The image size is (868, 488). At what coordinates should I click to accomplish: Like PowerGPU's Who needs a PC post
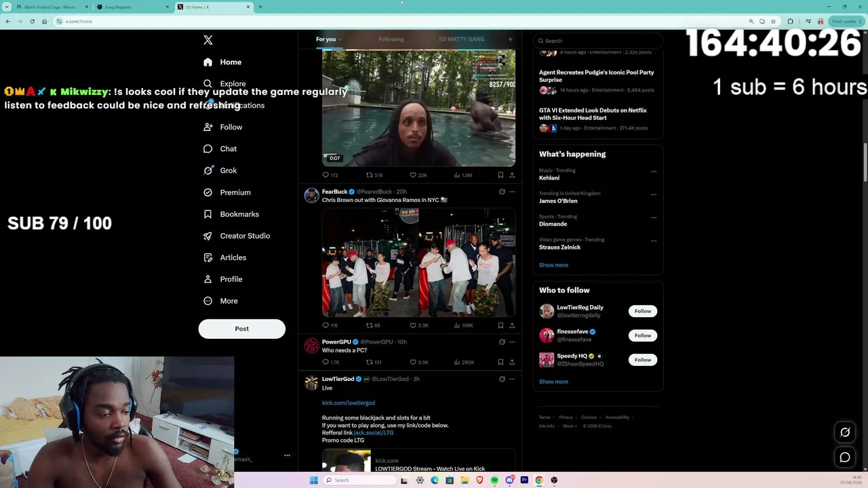pos(419,362)
